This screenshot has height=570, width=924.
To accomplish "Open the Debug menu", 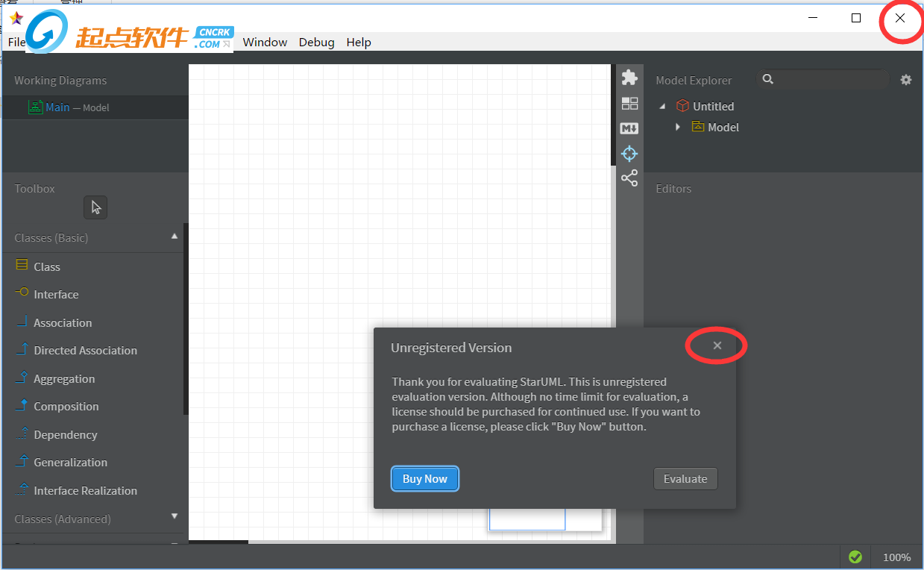I will pyautogui.click(x=316, y=42).
